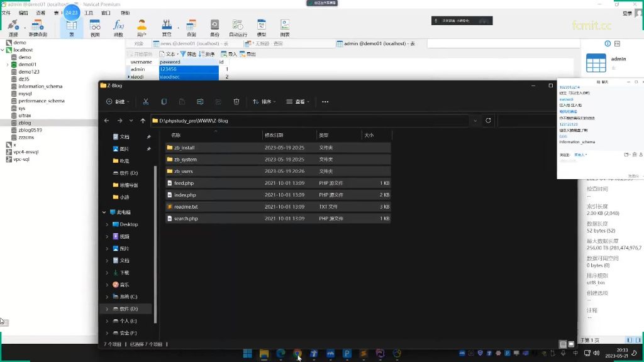Open the View dropdown in Explorer toolbar
Image resolution: width=644 pixels, height=362 pixels.
(x=297, y=101)
